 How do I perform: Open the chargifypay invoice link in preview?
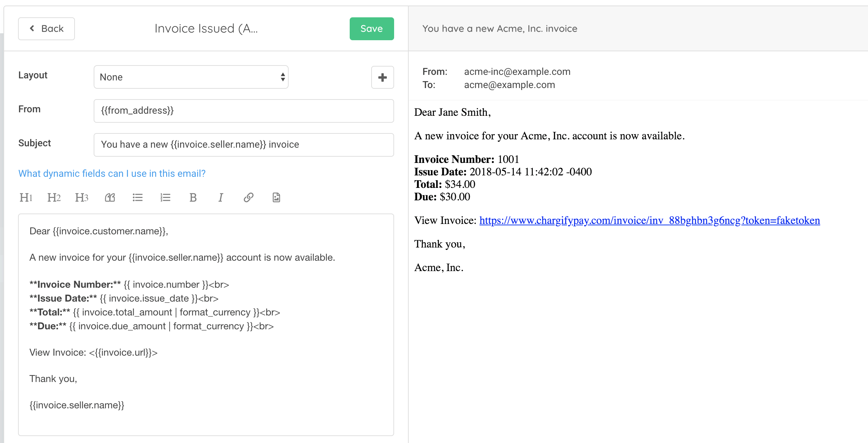(649, 220)
